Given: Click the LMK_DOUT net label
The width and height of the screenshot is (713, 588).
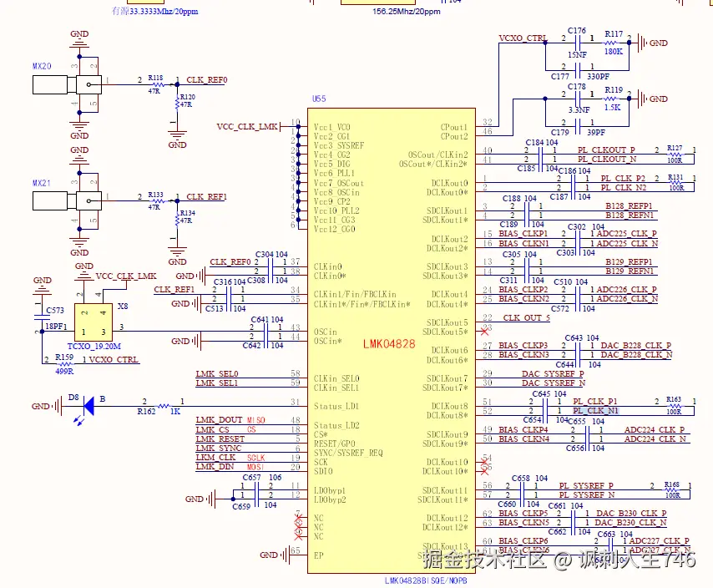Looking at the screenshot, I should (x=219, y=420).
